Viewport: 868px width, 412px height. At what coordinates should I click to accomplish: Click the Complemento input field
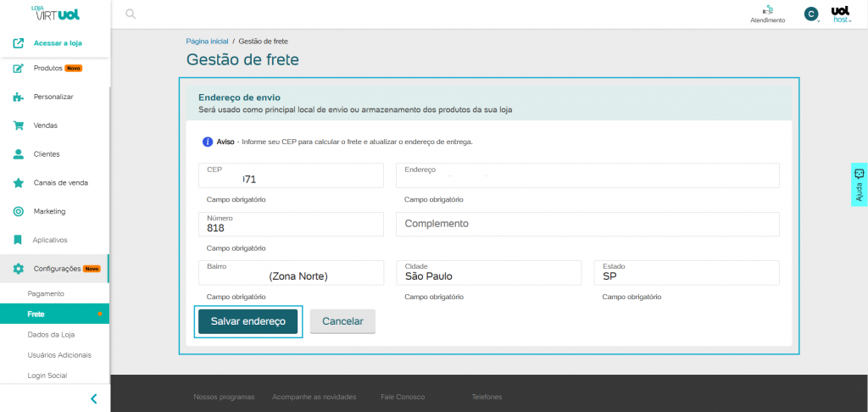(x=587, y=224)
